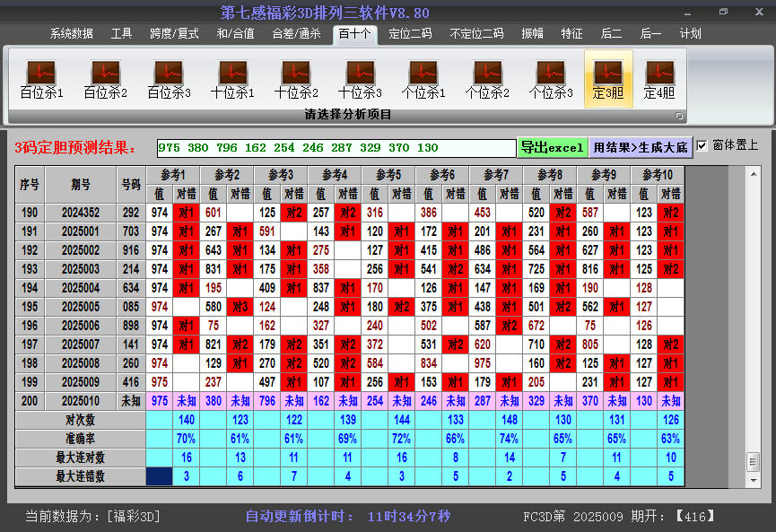Switch to the 定位二码 tab
The width and height of the screenshot is (776, 532).
(x=410, y=34)
